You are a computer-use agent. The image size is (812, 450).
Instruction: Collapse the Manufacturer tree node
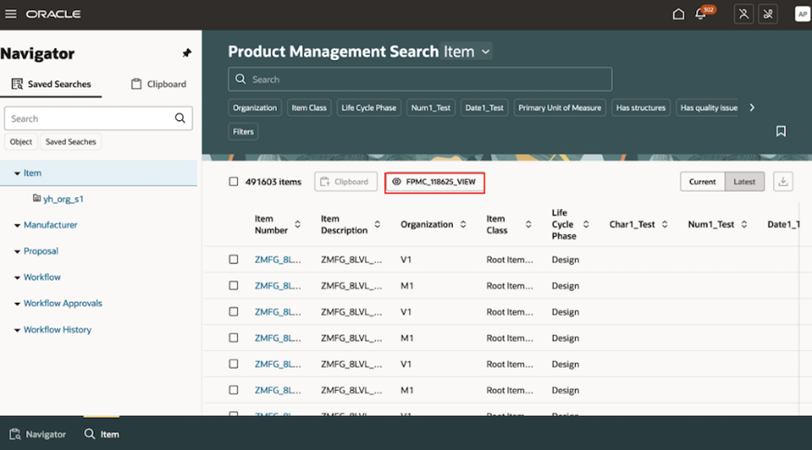pyautogui.click(x=17, y=225)
